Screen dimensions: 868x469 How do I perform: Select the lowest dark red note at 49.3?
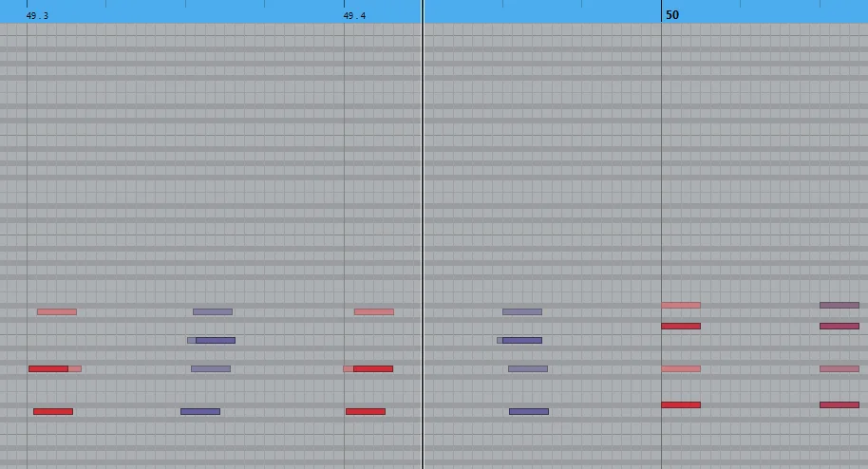tap(53, 411)
